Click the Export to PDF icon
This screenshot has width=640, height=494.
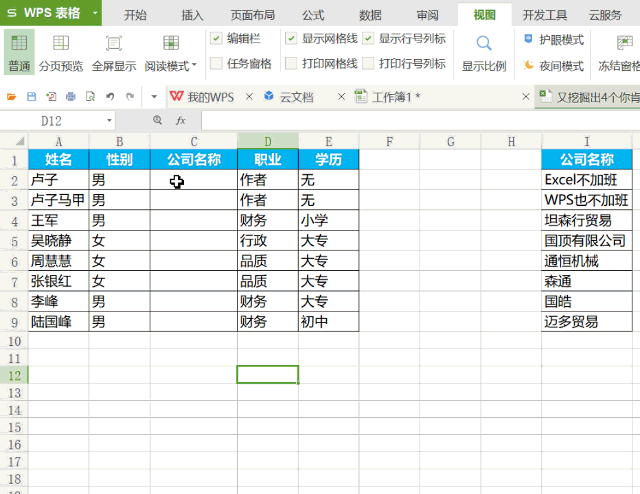point(51,97)
